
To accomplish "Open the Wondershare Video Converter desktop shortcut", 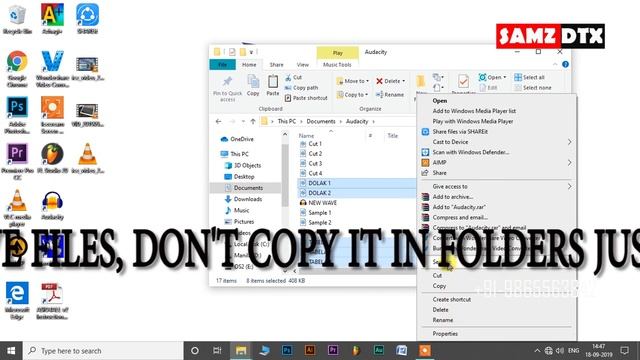I will click(52, 69).
